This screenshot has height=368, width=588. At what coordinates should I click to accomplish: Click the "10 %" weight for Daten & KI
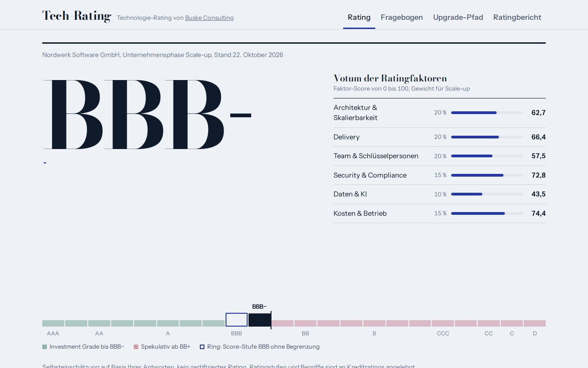pos(440,195)
